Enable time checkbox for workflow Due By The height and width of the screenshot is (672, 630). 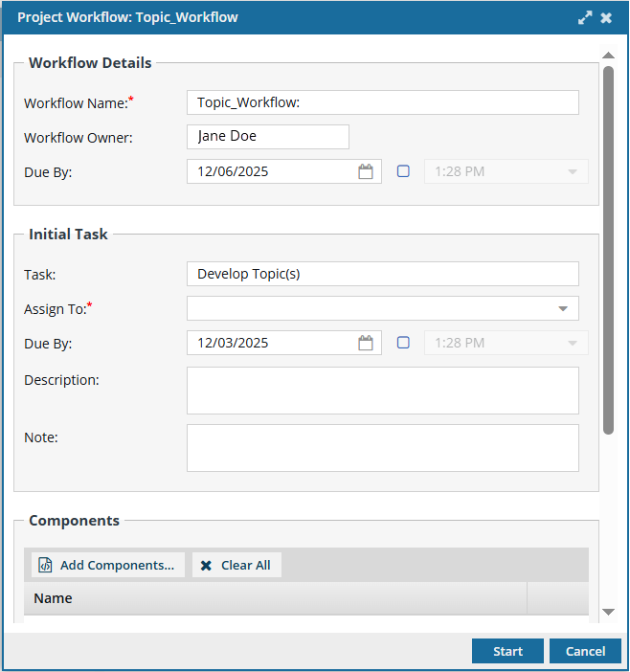pyautogui.click(x=403, y=171)
